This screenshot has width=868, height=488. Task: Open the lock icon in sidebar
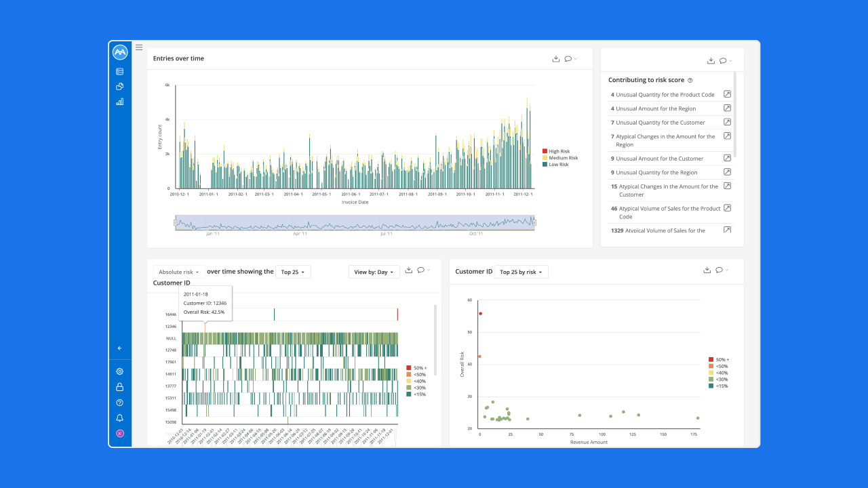(120, 387)
